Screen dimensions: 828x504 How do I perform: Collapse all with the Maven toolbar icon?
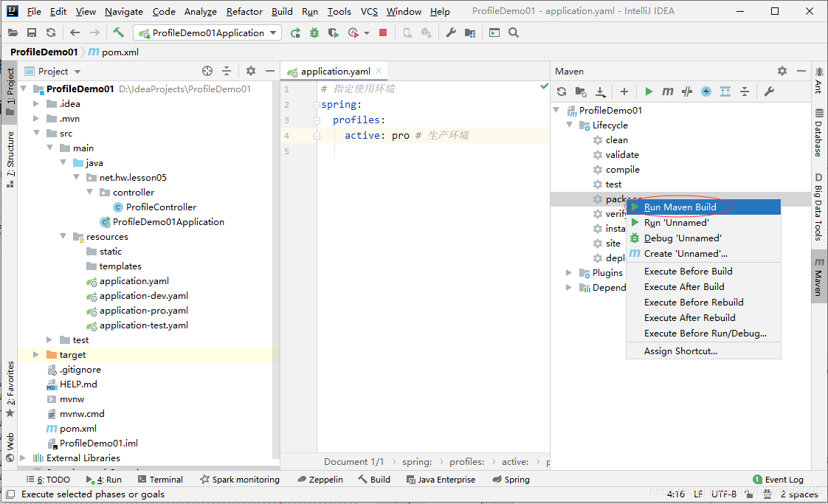coord(745,92)
